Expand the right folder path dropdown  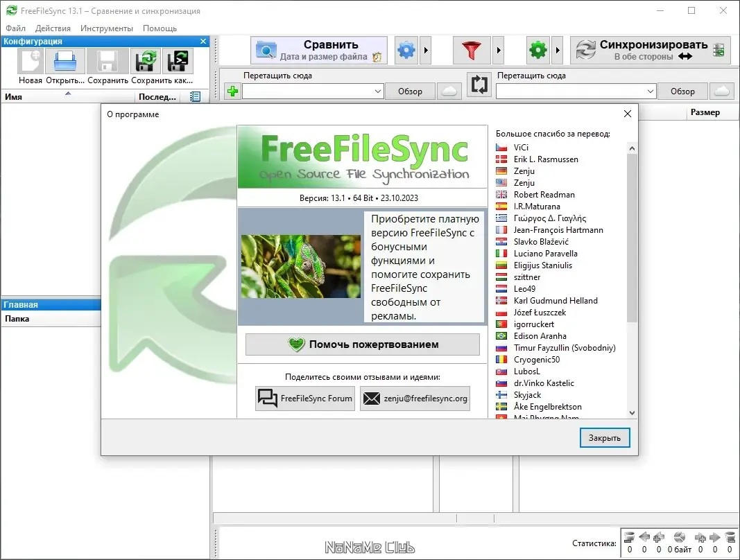pos(651,91)
